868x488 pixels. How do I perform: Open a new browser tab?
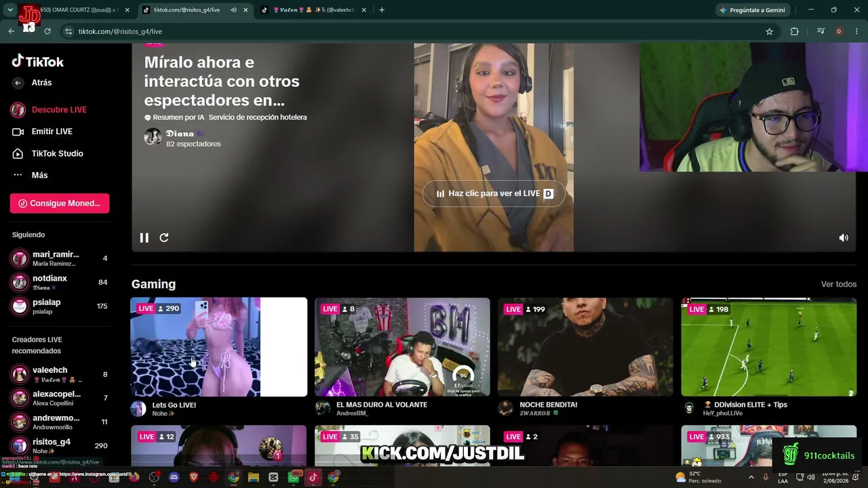(x=382, y=10)
